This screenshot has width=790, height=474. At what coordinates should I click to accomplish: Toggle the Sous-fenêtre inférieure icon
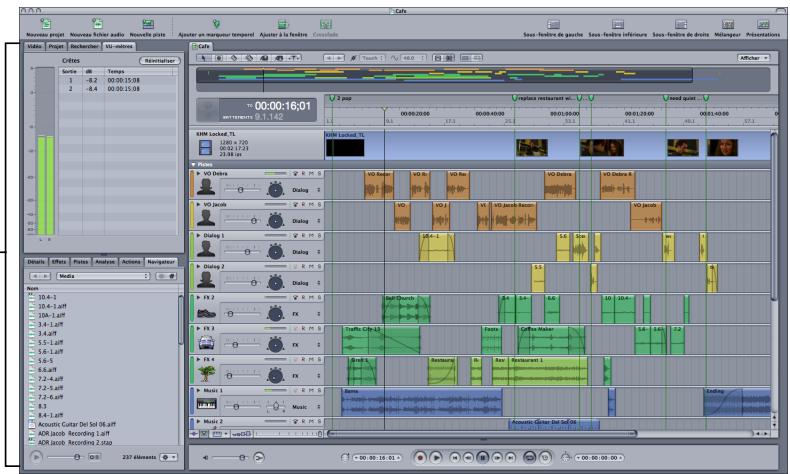618,24
